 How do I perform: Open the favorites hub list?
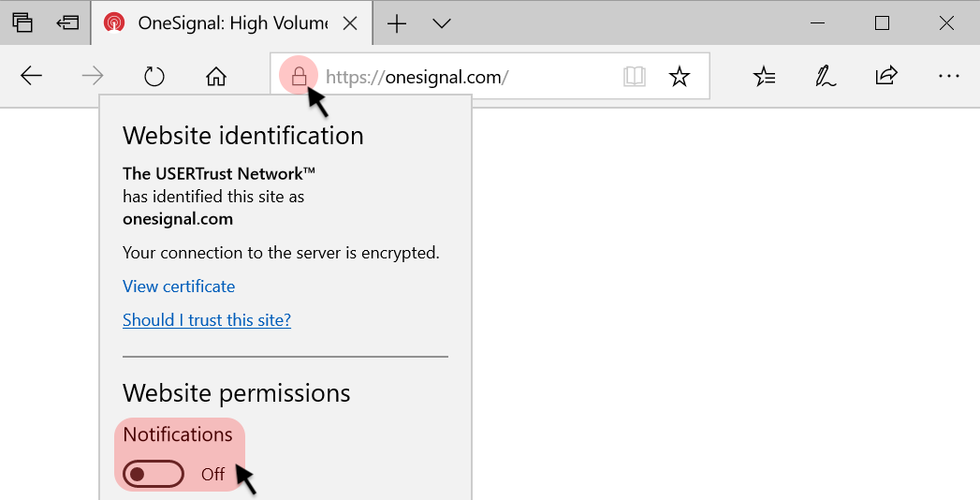tap(765, 77)
